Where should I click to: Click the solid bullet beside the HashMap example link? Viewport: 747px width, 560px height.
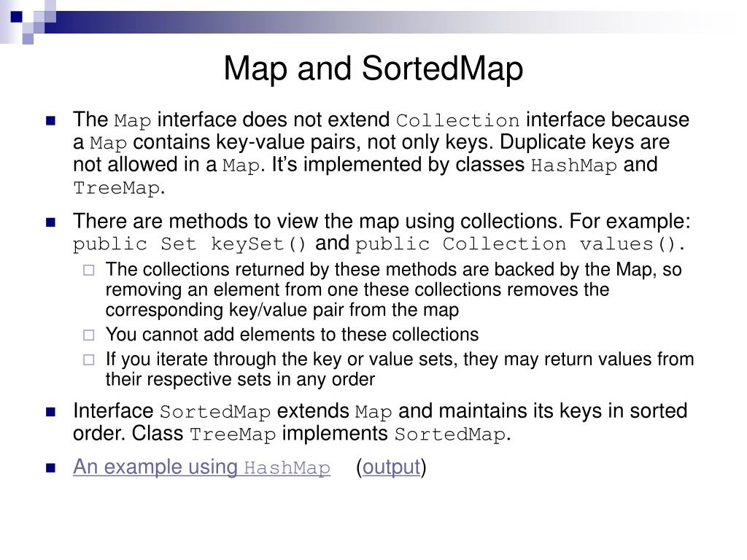coord(50,468)
